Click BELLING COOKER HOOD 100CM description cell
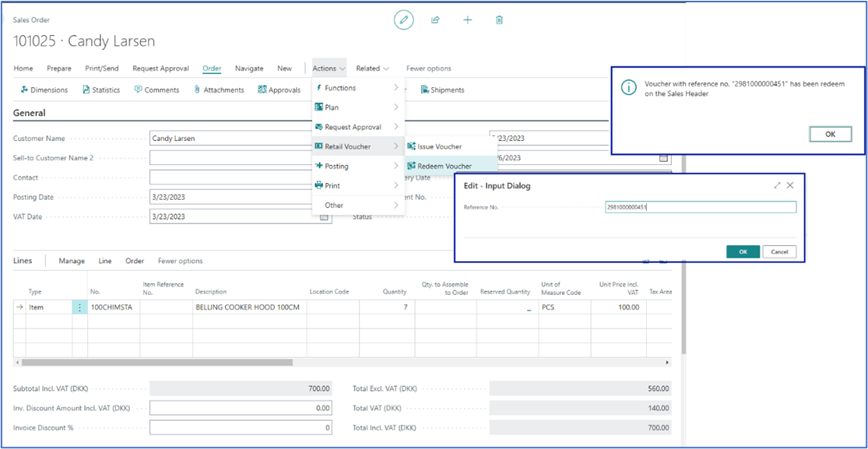 [x=249, y=307]
